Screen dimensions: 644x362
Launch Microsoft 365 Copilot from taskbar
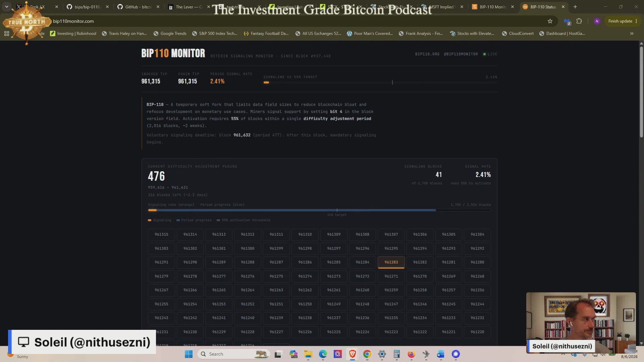pos(293,354)
